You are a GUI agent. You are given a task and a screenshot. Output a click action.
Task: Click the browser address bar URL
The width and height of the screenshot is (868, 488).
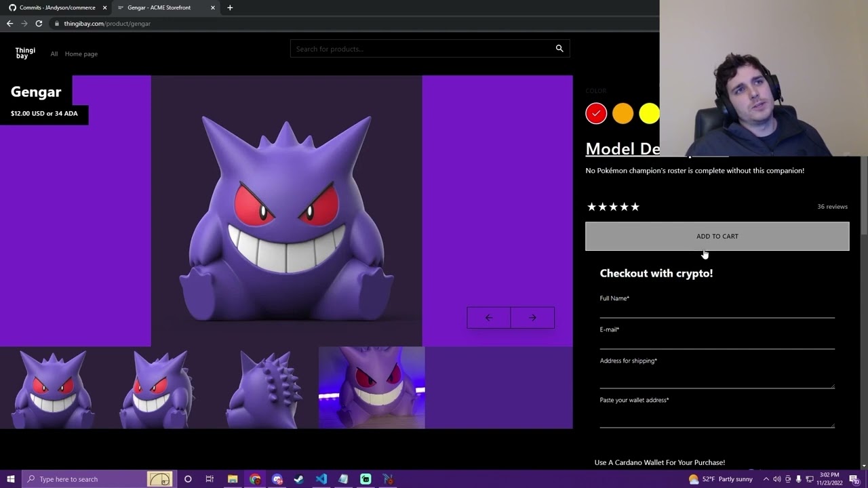(107, 23)
